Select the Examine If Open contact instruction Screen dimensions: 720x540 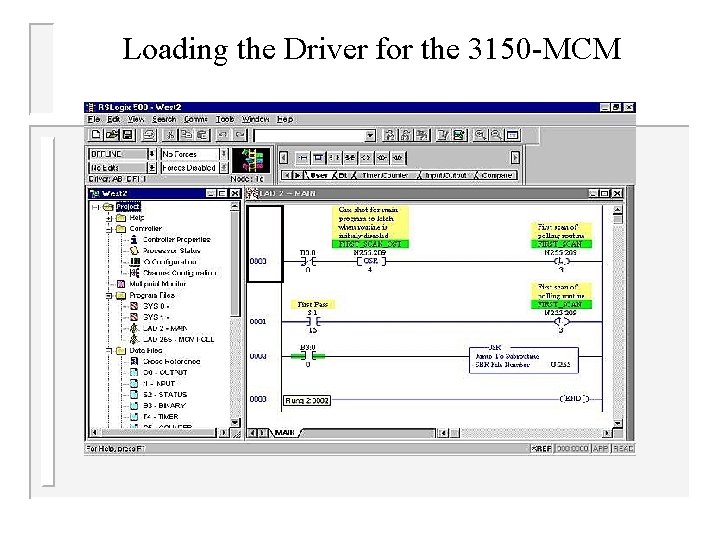(350, 158)
